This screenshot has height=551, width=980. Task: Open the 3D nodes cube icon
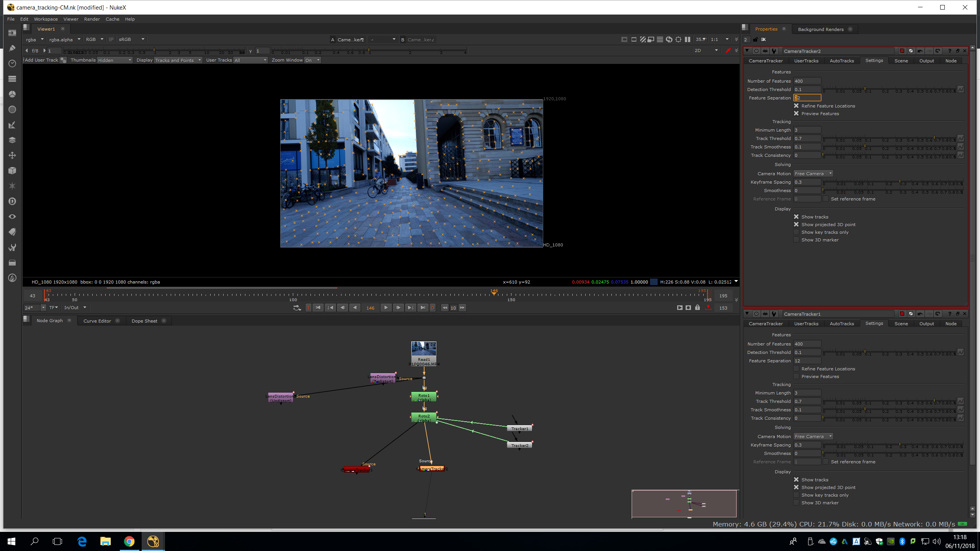tap(12, 171)
